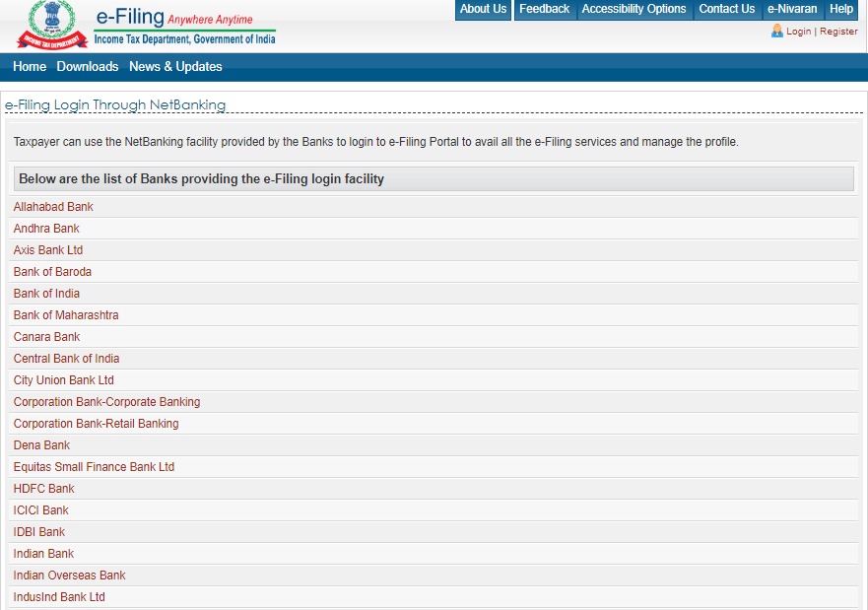
Task: Open the Downloads menu
Action: tap(88, 66)
